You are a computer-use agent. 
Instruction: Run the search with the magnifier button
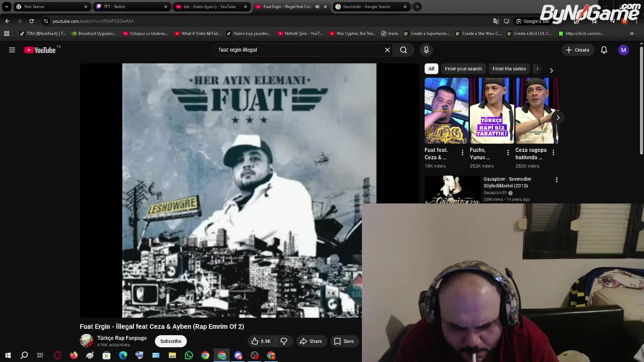[x=404, y=50]
